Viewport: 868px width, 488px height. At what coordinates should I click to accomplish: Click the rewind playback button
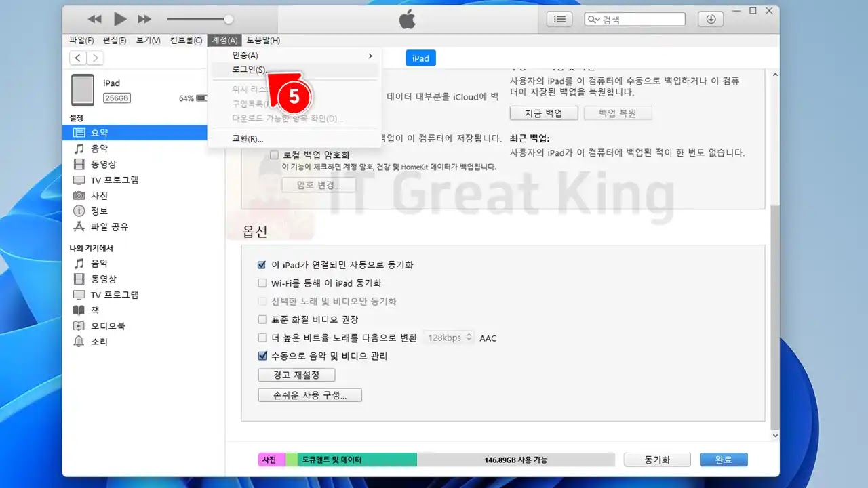(x=95, y=19)
